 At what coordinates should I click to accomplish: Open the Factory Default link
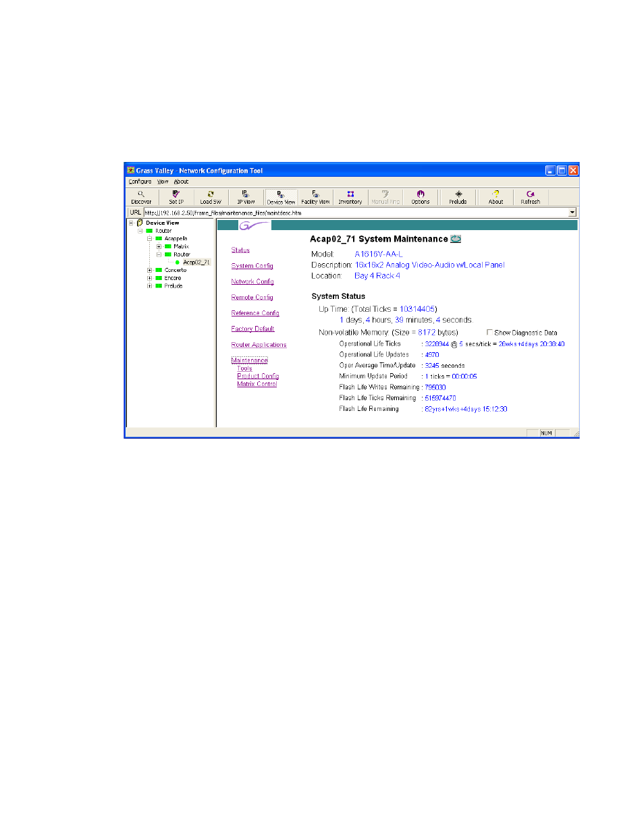(x=252, y=329)
